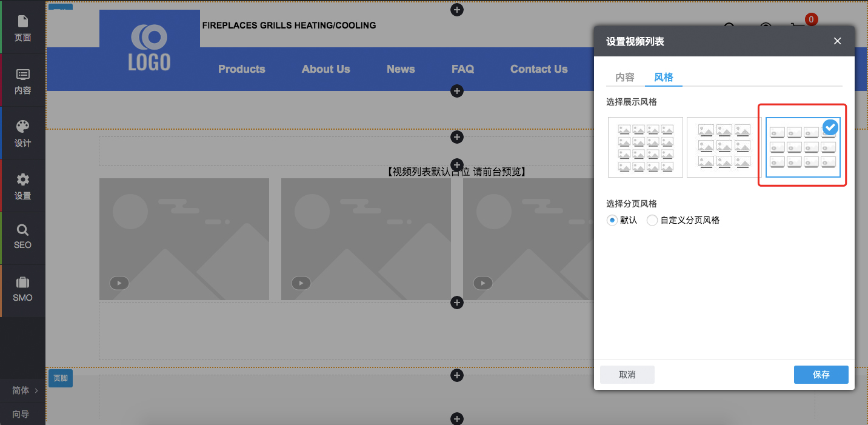Click the plus icon above the video list

click(457, 165)
